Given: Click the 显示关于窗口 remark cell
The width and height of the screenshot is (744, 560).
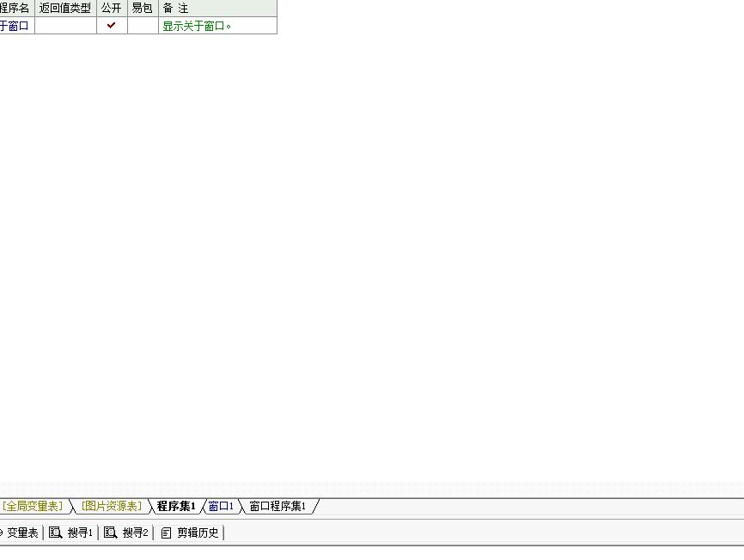Looking at the screenshot, I should coord(198,26).
